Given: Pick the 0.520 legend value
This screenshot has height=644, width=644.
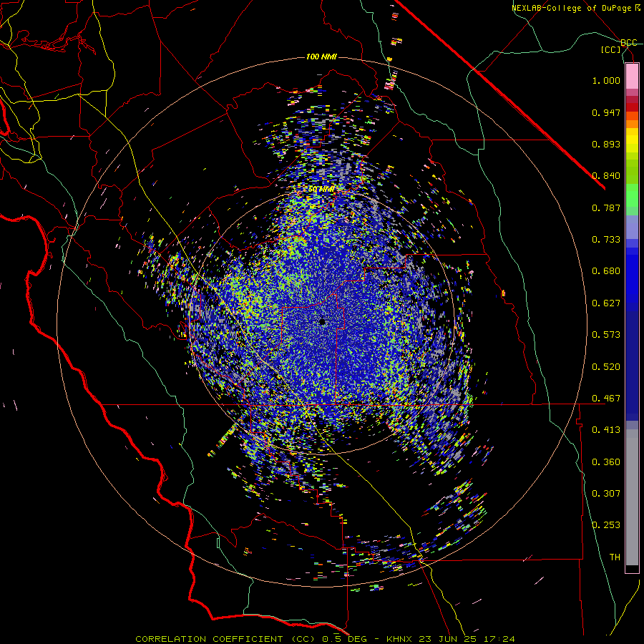Looking at the screenshot, I should 606,367.
